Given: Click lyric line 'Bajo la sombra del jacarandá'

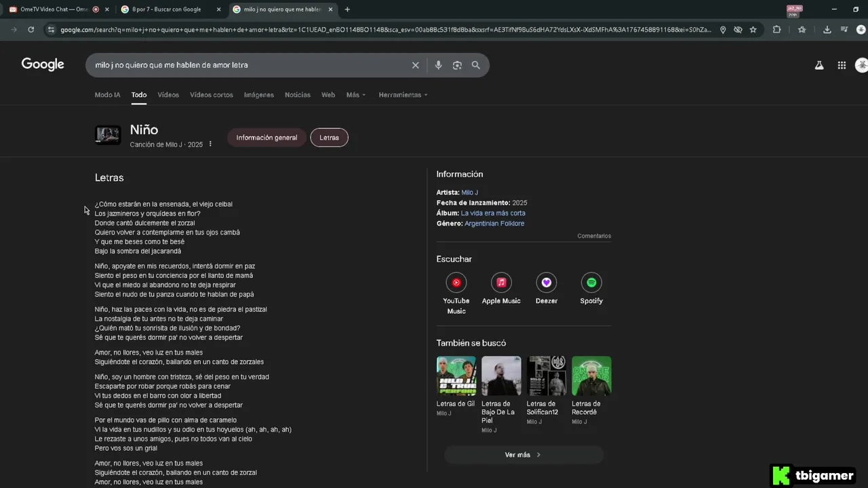Looking at the screenshot, I should click(x=138, y=251).
